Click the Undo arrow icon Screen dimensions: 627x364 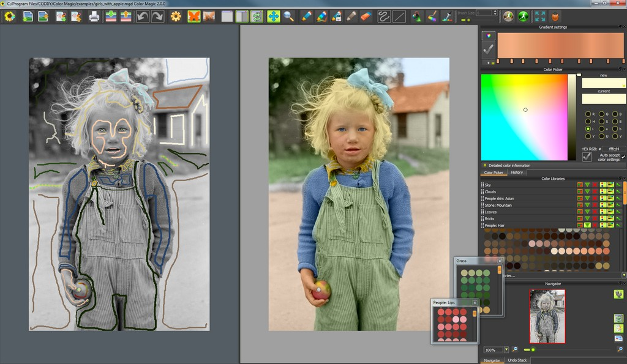tap(141, 16)
